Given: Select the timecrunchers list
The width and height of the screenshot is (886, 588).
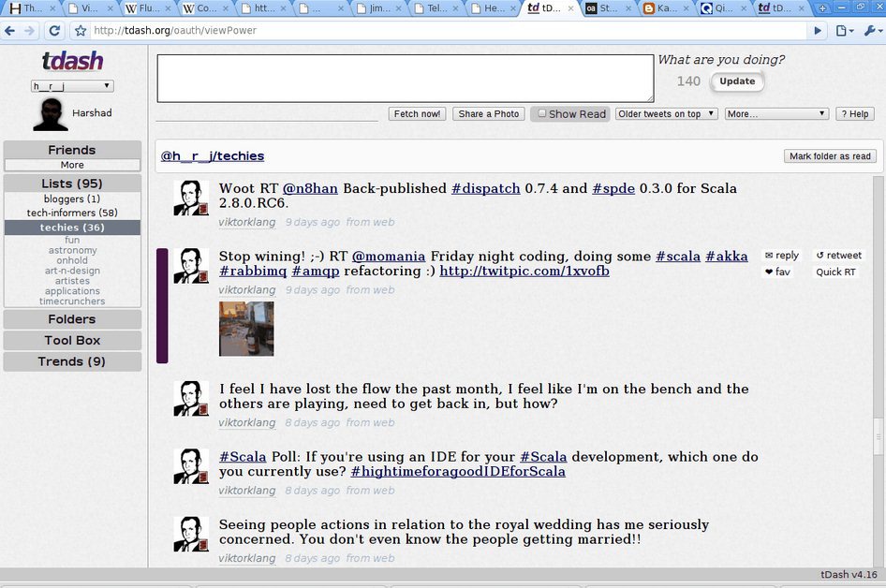Looking at the screenshot, I should tap(72, 301).
